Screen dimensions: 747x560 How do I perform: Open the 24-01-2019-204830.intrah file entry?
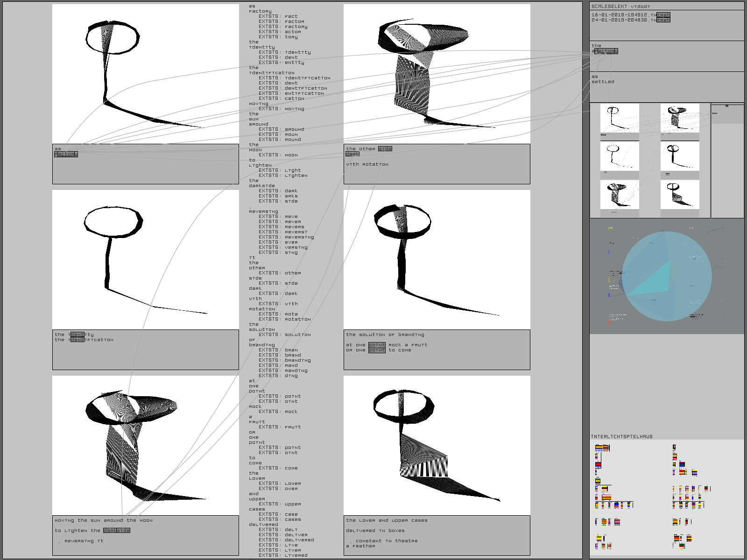tap(630, 20)
